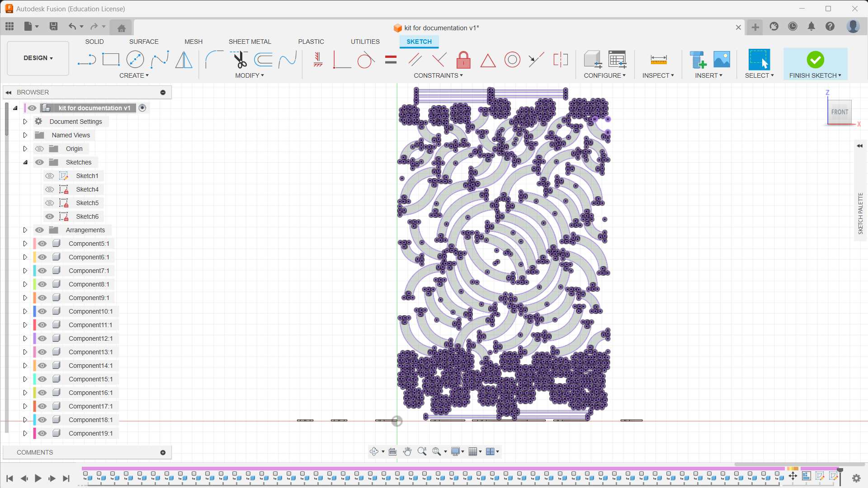
Task: Click the orange color swatch of Component9:1
Action: [35, 298]
